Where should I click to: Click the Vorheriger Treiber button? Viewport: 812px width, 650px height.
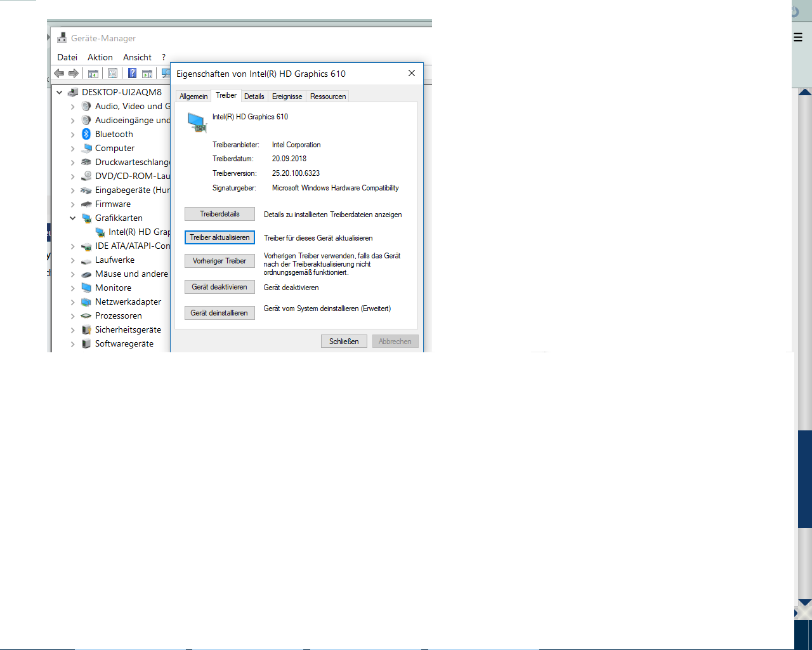coord(219,261)
